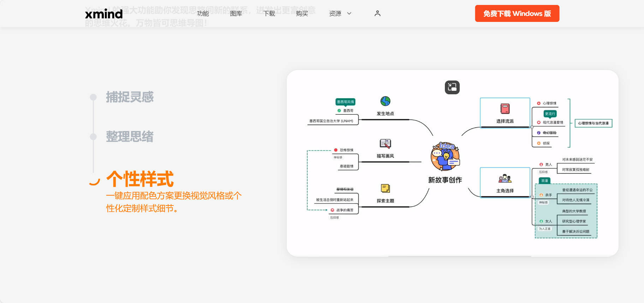Click the globe icon above 发生地点
Image resolution: width=644 pixels, height=303 pixels.
click(x=385, y=101)
